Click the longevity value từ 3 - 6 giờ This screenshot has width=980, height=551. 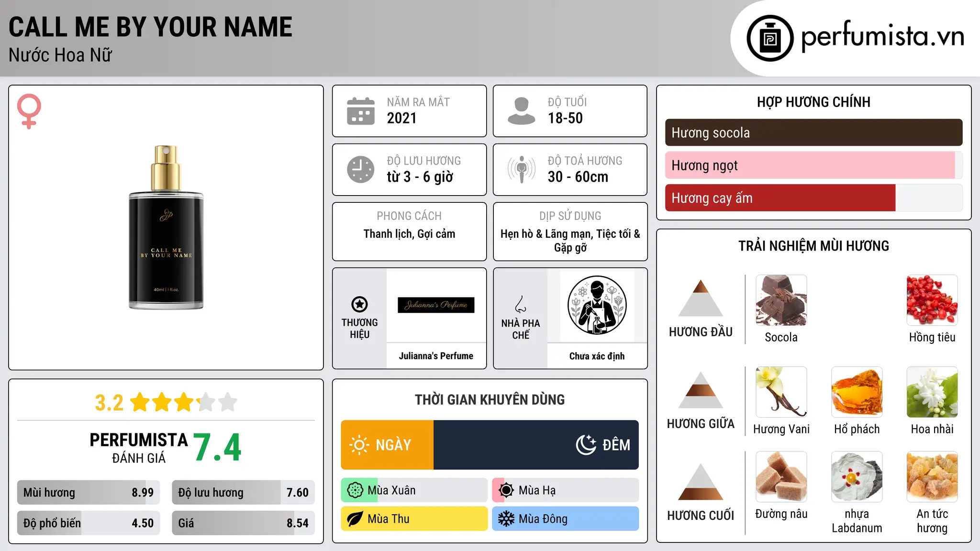click(x=420, y=177)
